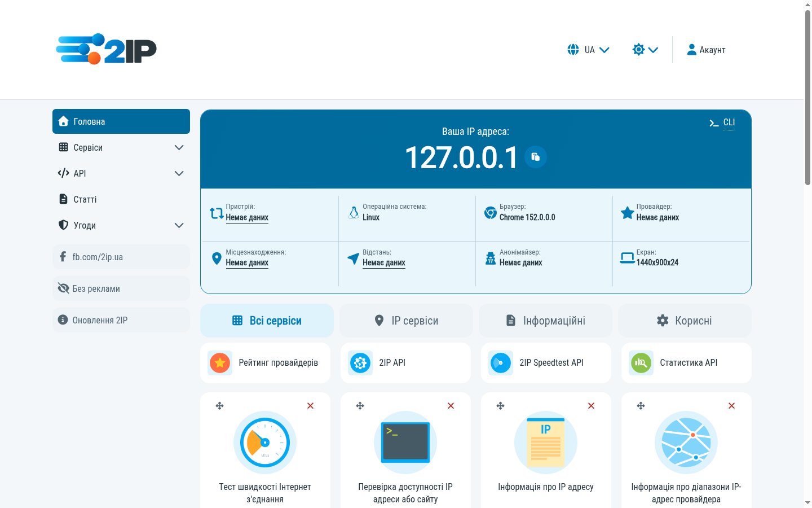Click the terminal icon for availability check
This screenshot has width=812, height=508.
coord(405,443)
